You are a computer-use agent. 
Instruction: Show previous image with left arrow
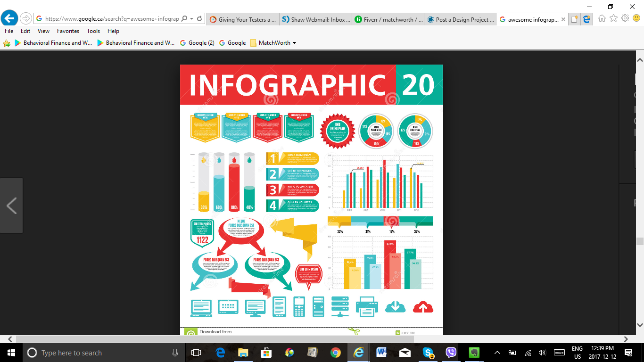[x=11, y=206]
